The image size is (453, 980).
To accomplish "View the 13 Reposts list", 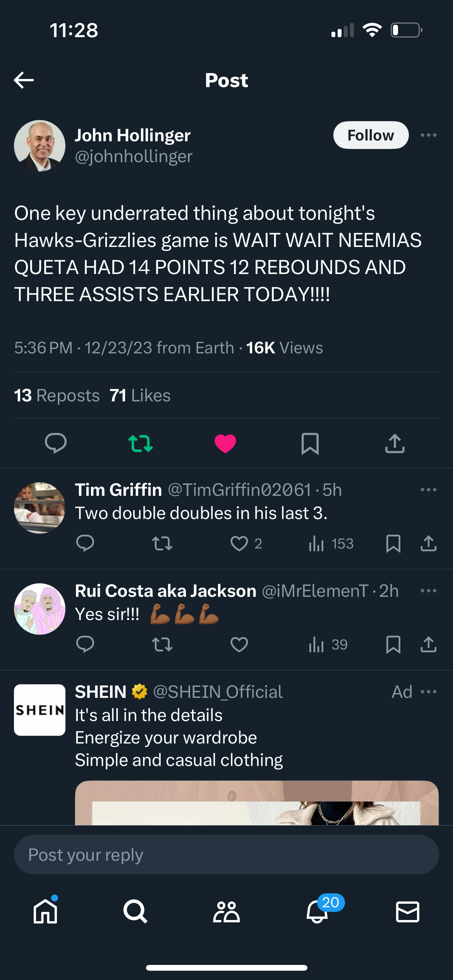I will click(x=57, y=396).
